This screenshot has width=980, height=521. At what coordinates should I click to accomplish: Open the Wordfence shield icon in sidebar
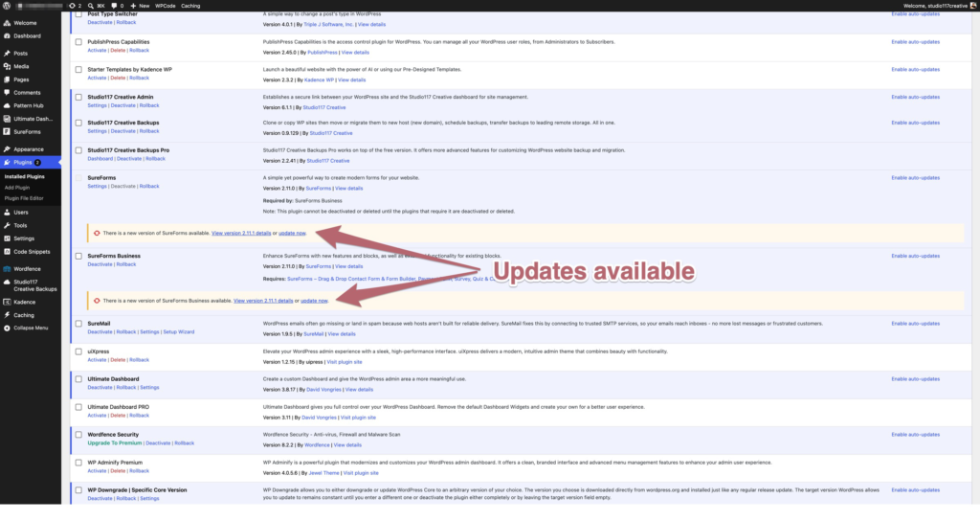coord(7,269)
